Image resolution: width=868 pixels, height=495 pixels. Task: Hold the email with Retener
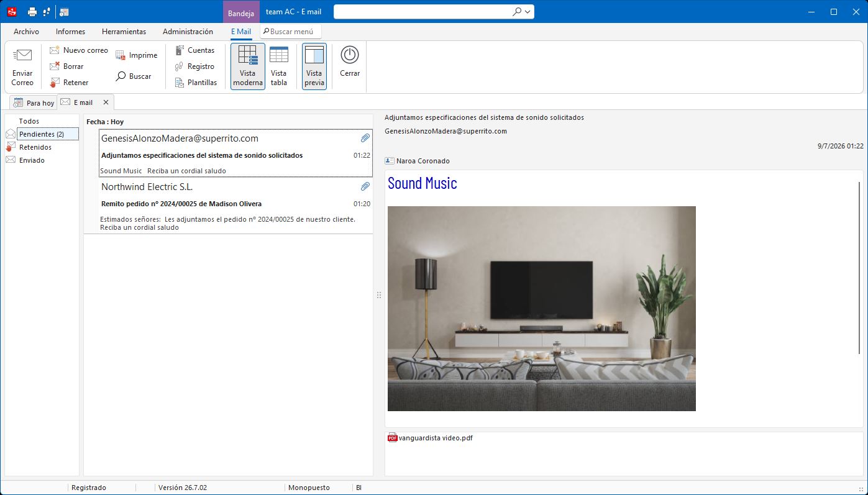[x=69, y=83]
